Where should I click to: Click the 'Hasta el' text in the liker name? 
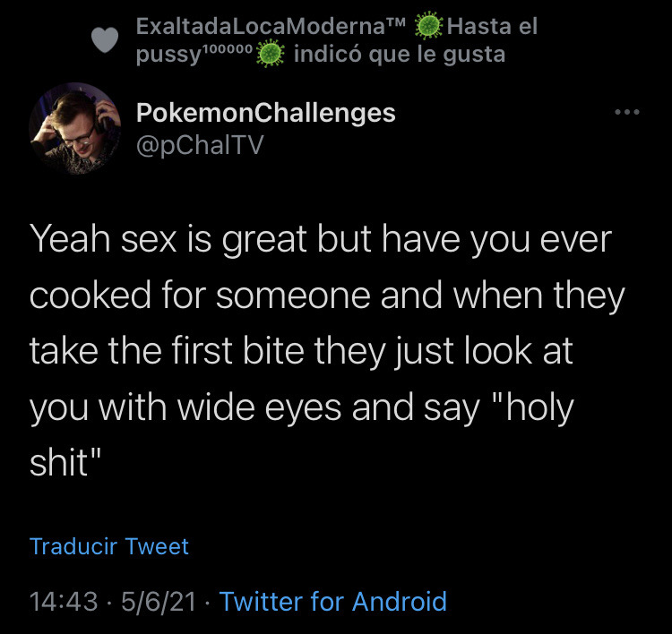point(492,26)
